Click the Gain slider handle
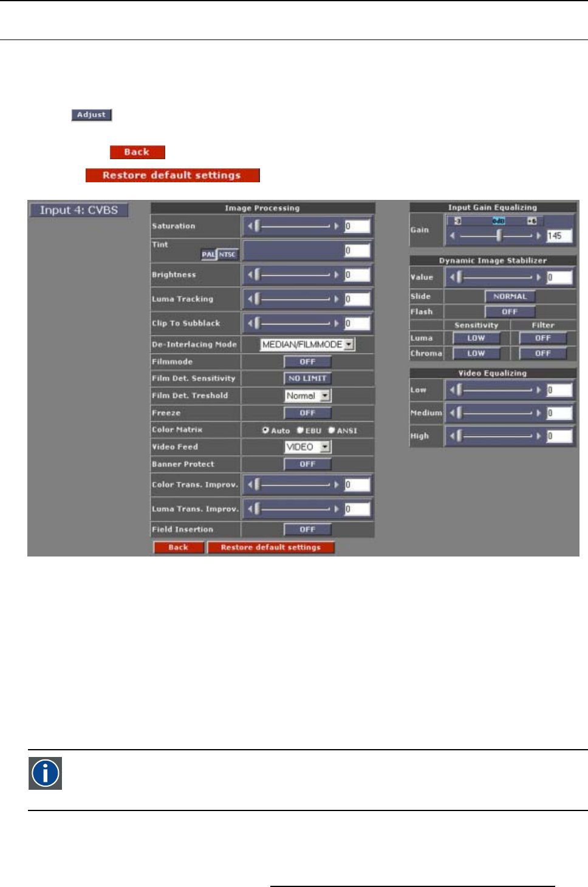 point(499,235)
